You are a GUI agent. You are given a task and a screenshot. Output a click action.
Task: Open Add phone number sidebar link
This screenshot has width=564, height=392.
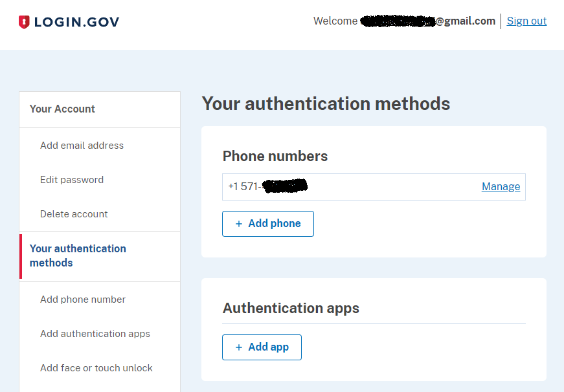(x=83, y=299)
